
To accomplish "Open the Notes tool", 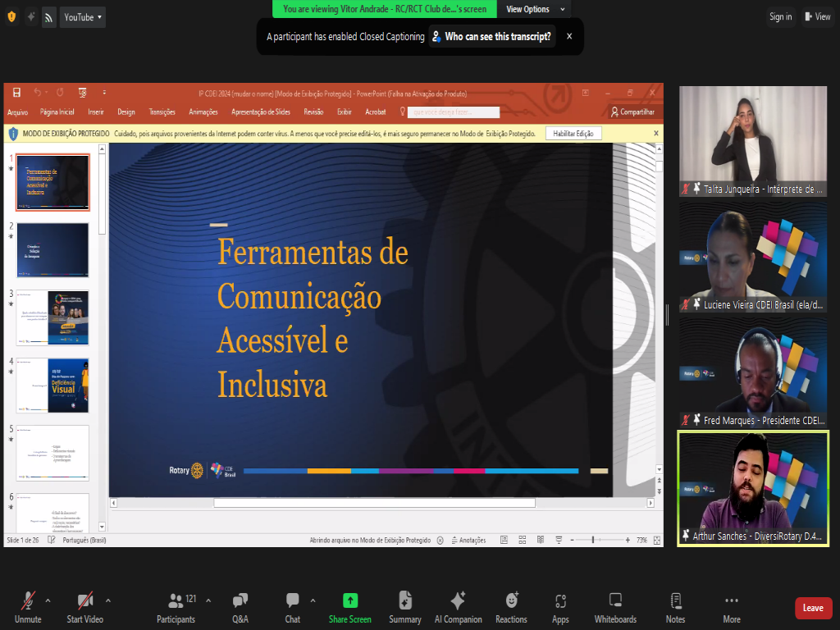I will [675, 608].
